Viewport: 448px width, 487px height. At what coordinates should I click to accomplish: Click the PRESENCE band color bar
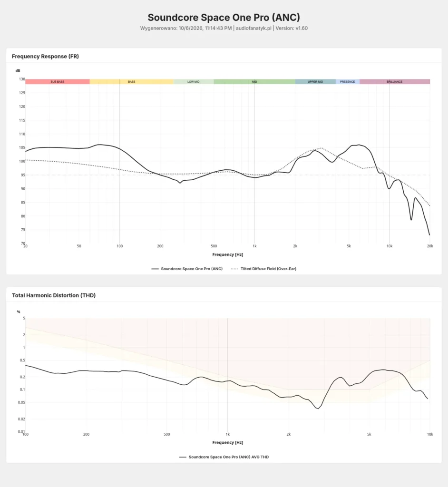(347, 82)
